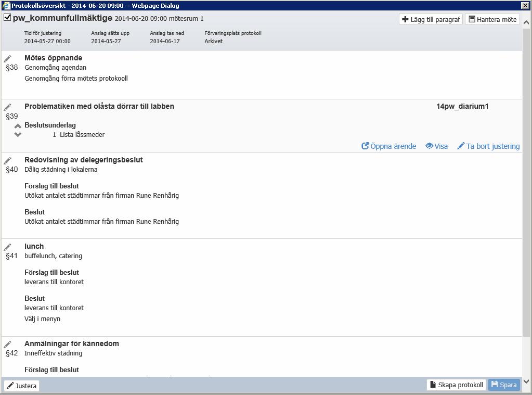Click Ta bort justering link
532x395 pixels.
[x=488, y=146]
